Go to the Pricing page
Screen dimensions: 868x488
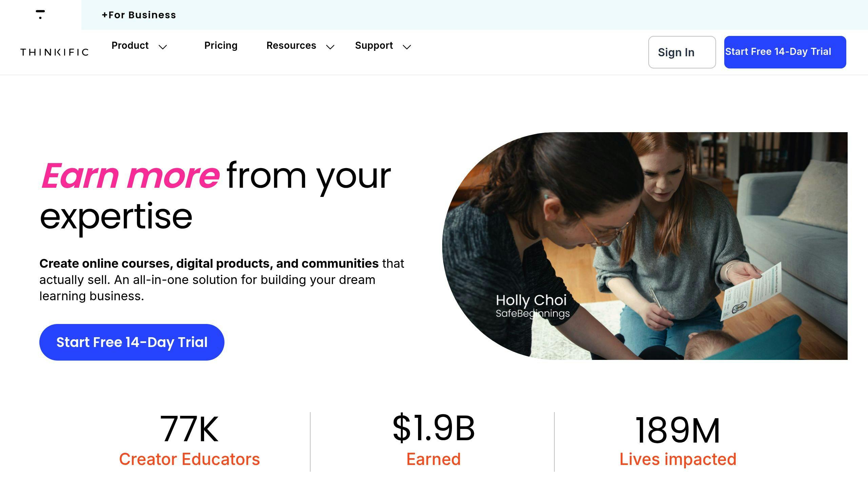221,45
